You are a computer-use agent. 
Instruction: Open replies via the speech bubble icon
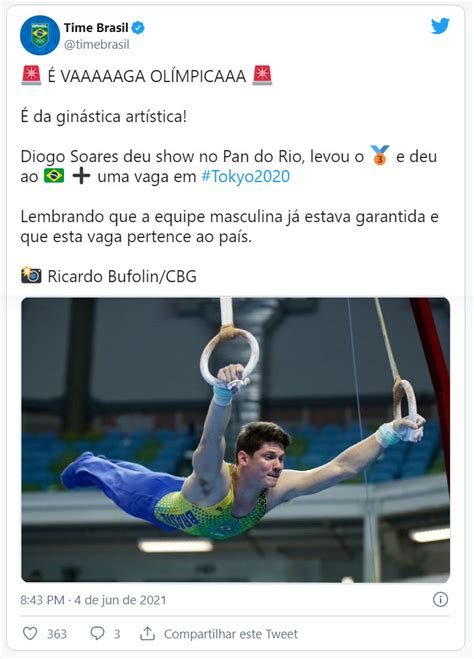(x=97, y=633)
